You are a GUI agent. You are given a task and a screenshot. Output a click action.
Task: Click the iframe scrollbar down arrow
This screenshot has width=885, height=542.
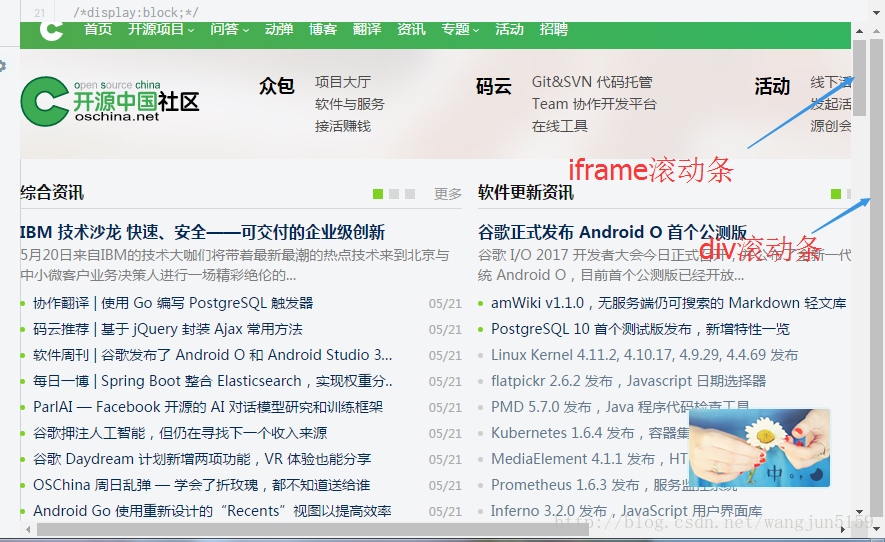coord(859,512)
